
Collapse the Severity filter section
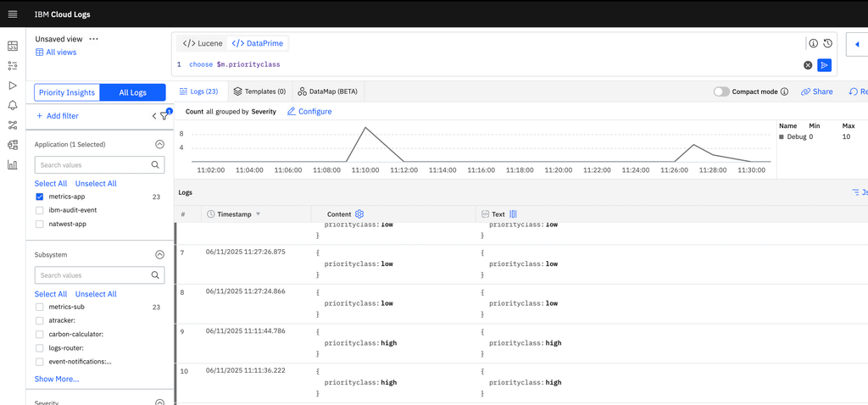159,402
